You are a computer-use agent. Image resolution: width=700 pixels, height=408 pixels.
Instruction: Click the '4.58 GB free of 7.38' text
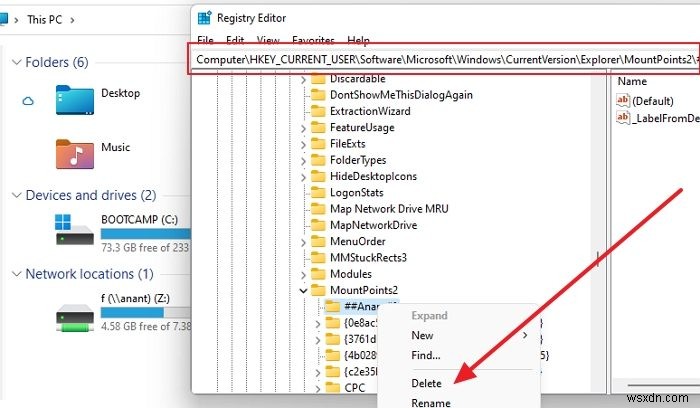click(x=146, y=326)
